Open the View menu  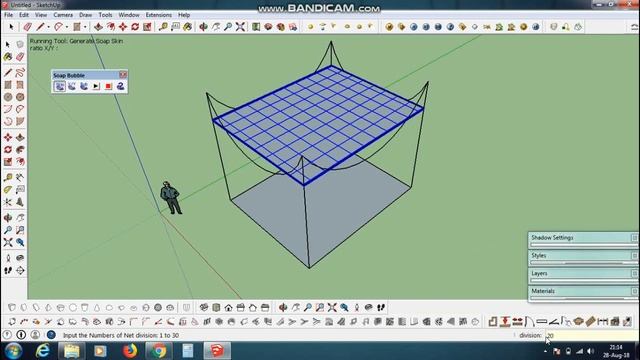click(41, 15)
